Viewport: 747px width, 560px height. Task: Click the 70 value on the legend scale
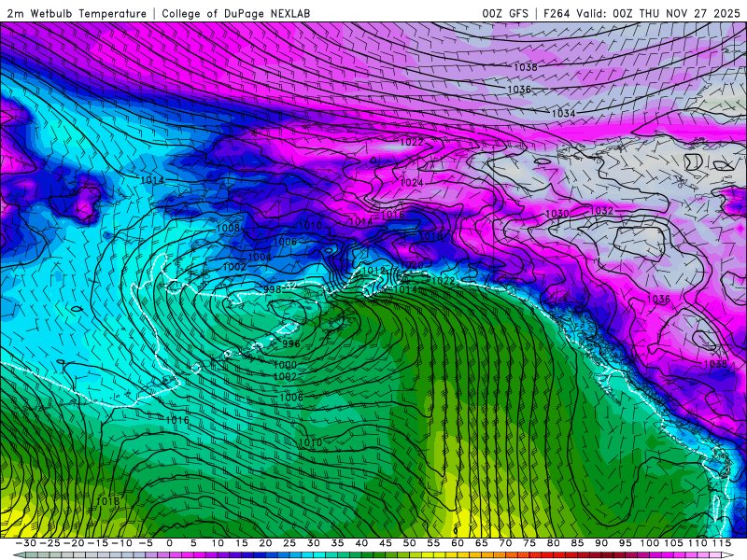[x=505, y=543]
